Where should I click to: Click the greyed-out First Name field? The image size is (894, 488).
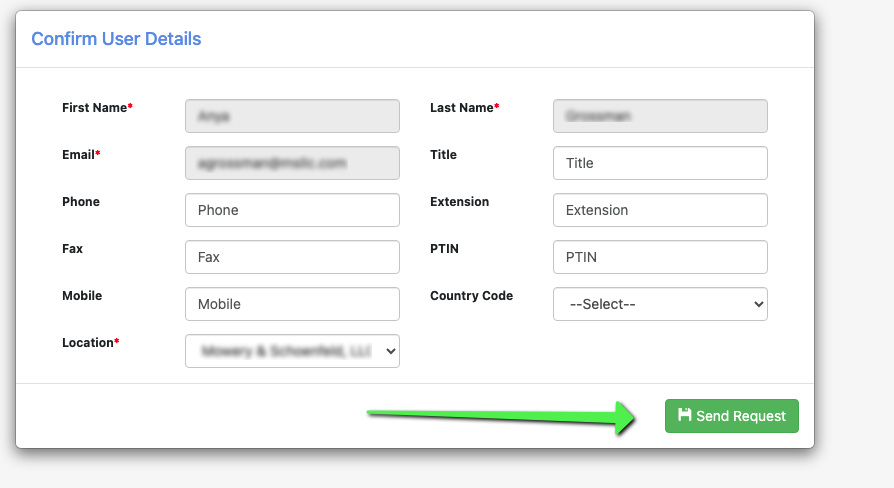click(x=292, y=116)
